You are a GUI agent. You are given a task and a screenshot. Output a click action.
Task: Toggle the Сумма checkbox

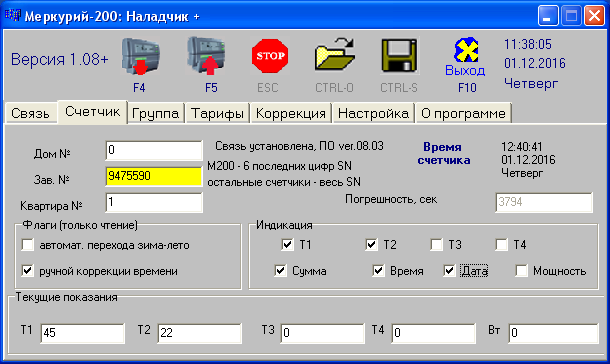(x=280, y=271)
